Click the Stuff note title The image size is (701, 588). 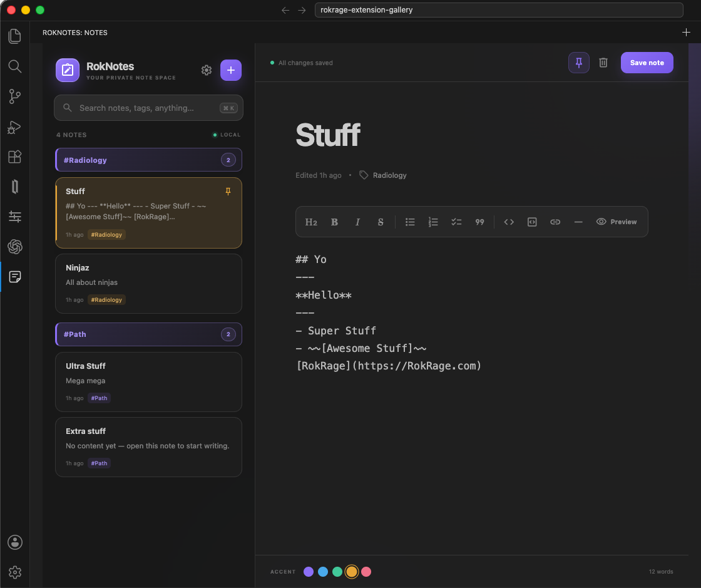[328, 135]
